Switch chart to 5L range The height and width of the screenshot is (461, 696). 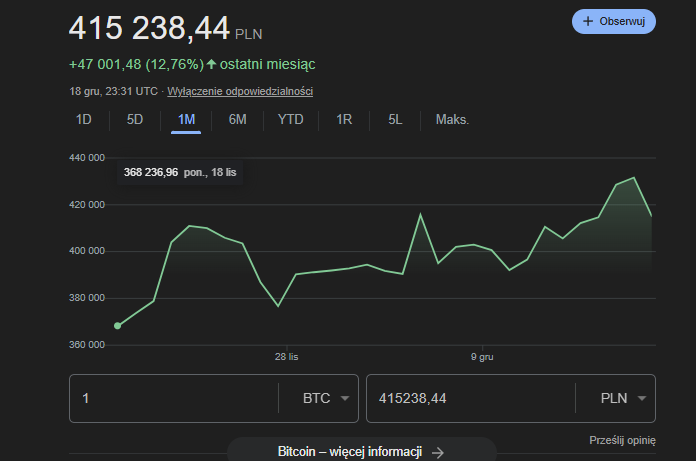click(395, 119)
